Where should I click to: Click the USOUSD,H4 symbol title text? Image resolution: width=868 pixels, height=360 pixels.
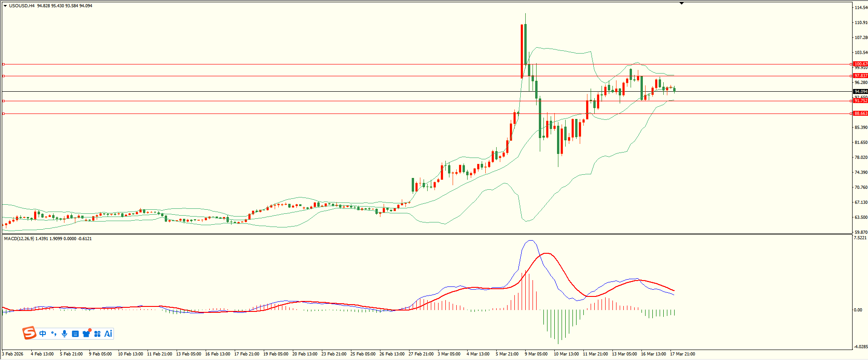(x=22, y=6)
